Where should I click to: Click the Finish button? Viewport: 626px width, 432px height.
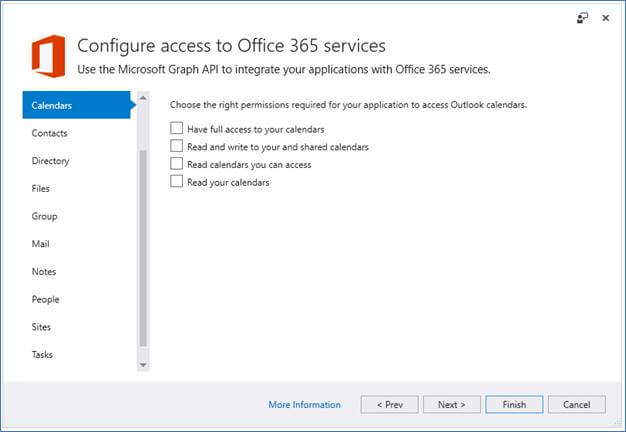(514, 405)
